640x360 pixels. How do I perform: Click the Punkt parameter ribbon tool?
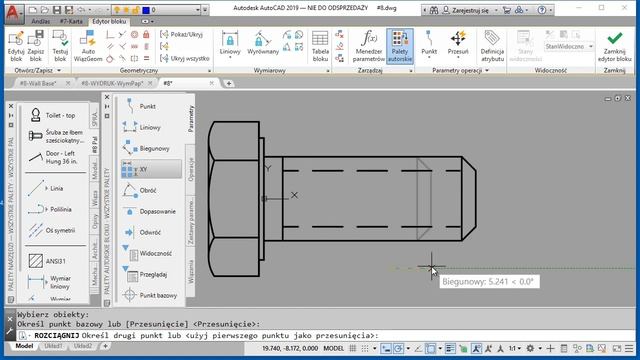tap(429, 44)
